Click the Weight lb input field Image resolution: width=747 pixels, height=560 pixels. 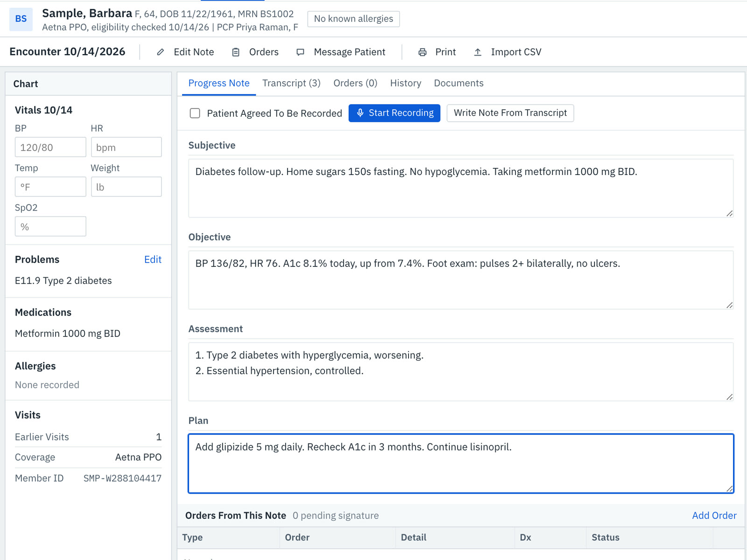tap(127, 187)
